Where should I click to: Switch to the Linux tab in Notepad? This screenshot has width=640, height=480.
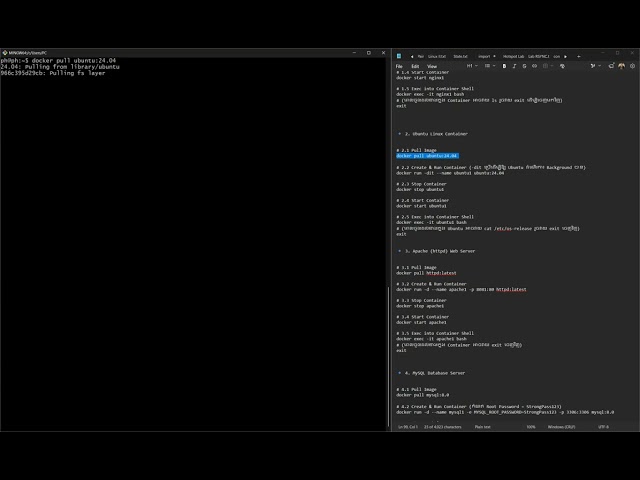coord(437,56)
